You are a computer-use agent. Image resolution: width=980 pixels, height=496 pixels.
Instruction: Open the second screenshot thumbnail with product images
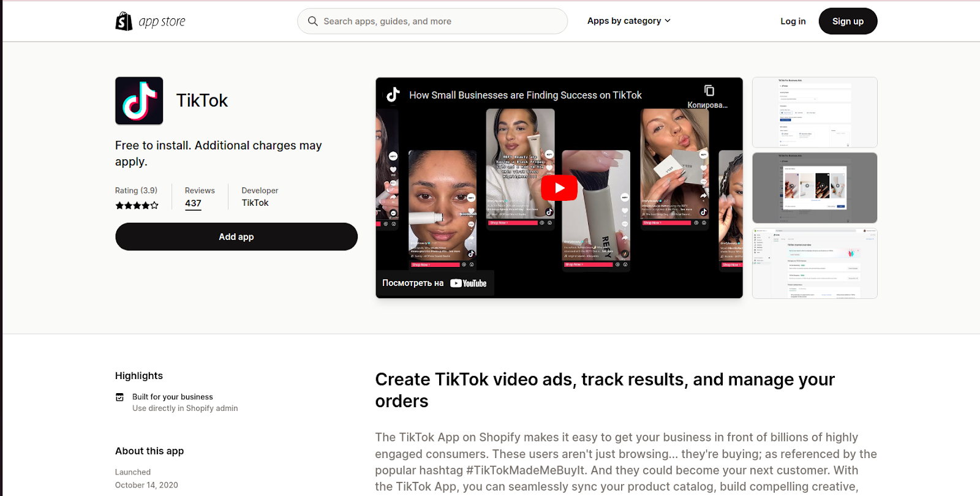(815, 188)
